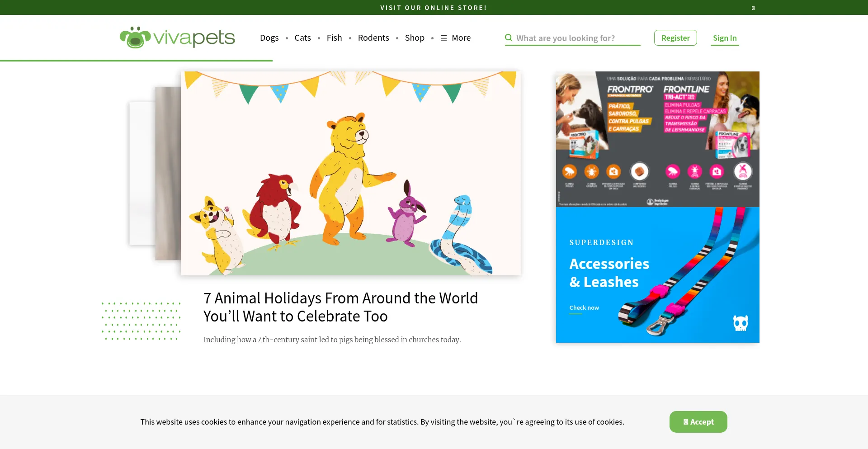Click the orange flea icon in Frontpro ad
This screenshot has height=449, width=868.
[570, 171]
